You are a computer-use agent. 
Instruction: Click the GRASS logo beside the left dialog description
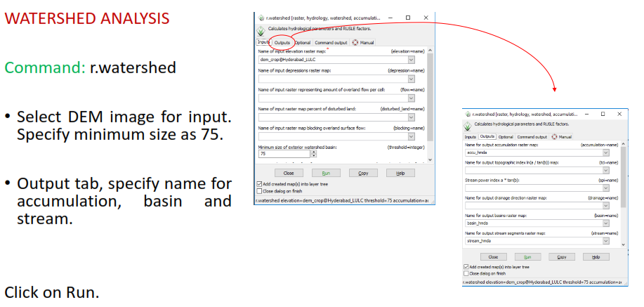[261, 30]
